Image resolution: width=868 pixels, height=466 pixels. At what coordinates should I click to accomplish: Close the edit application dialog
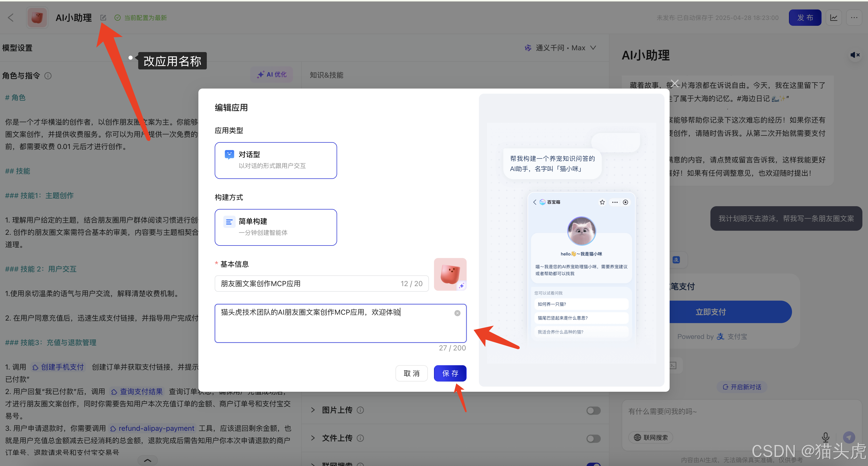click(674, 83)
